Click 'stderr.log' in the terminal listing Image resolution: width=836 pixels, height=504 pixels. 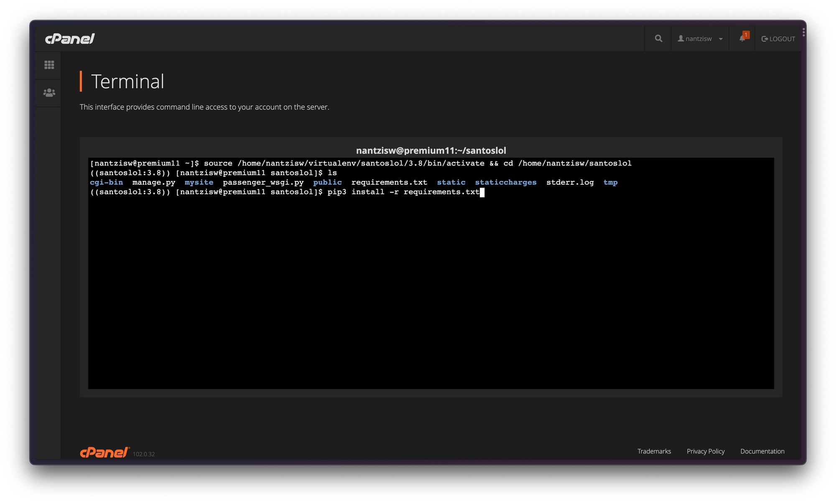click(x=570, y=182)
